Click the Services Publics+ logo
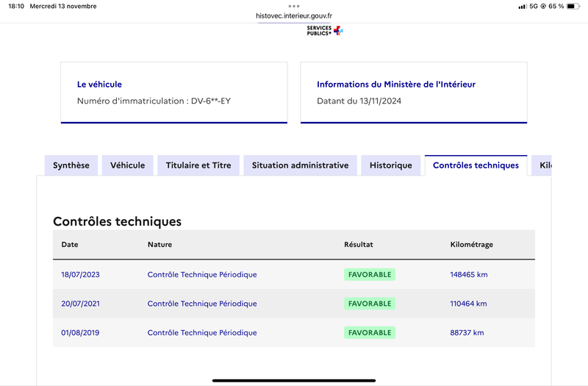Image resolution: width=588 pixels, height=386 pixels. click(325, 30)
